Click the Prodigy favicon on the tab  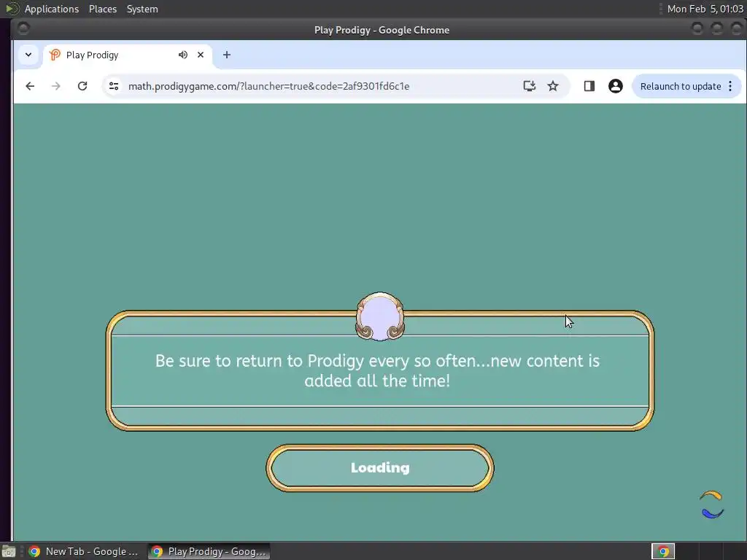point(55,55)
